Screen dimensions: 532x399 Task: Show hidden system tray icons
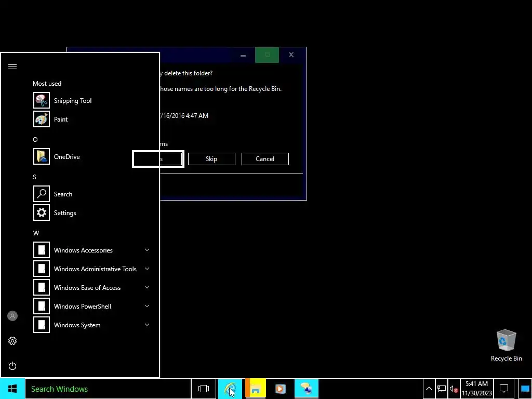click(x=429, y=389)
